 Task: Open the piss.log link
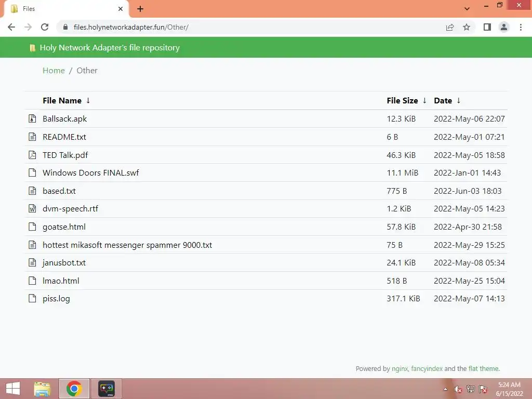click(x=56, y=299)
